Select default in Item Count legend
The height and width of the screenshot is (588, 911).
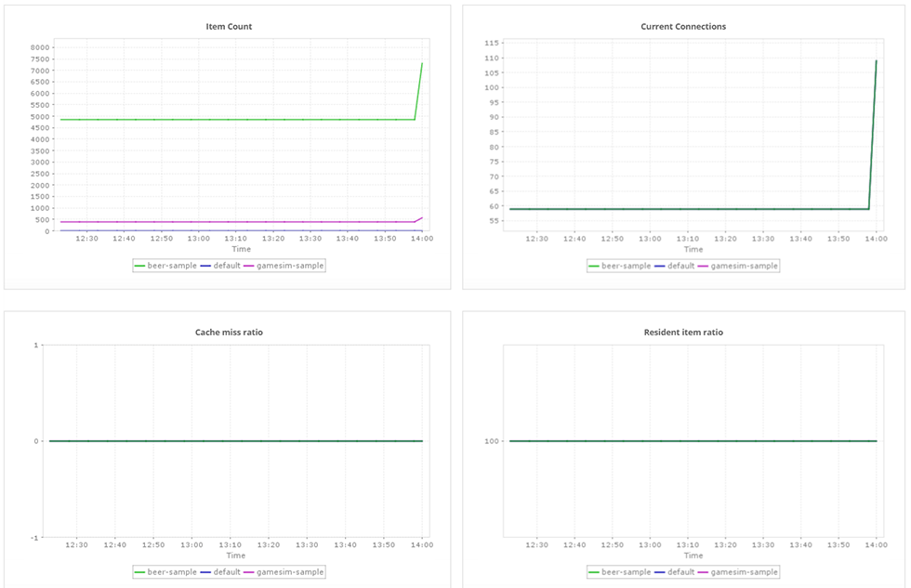click(x=220, y=266)
